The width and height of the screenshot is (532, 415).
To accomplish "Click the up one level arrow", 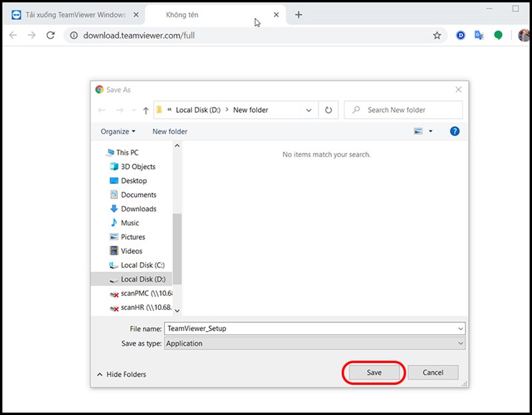I will (145, 110).
